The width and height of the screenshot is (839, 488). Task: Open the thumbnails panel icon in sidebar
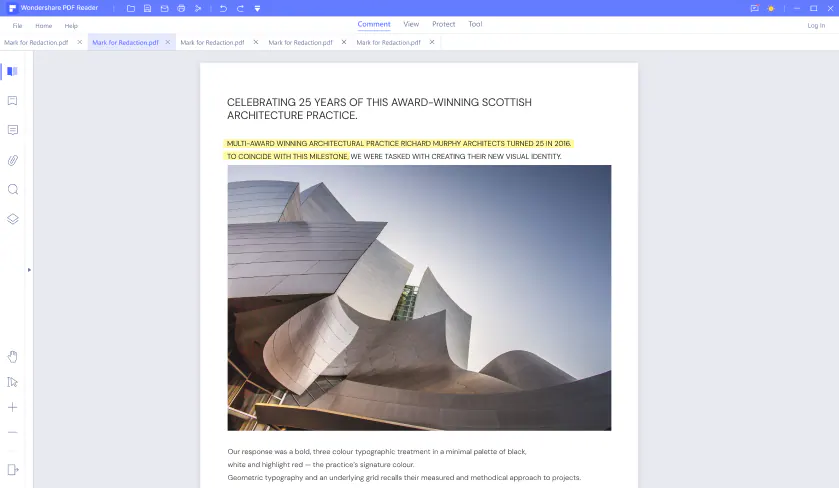coord(12,71)
